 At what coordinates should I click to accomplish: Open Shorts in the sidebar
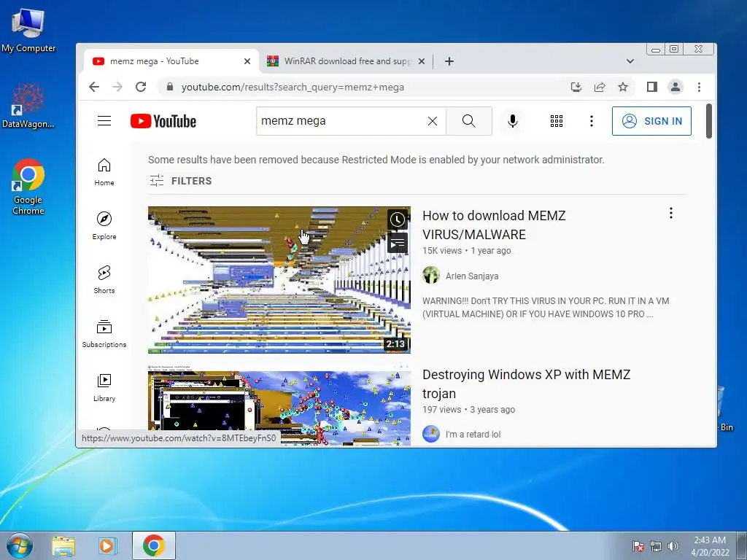click(x=104, y=279)
